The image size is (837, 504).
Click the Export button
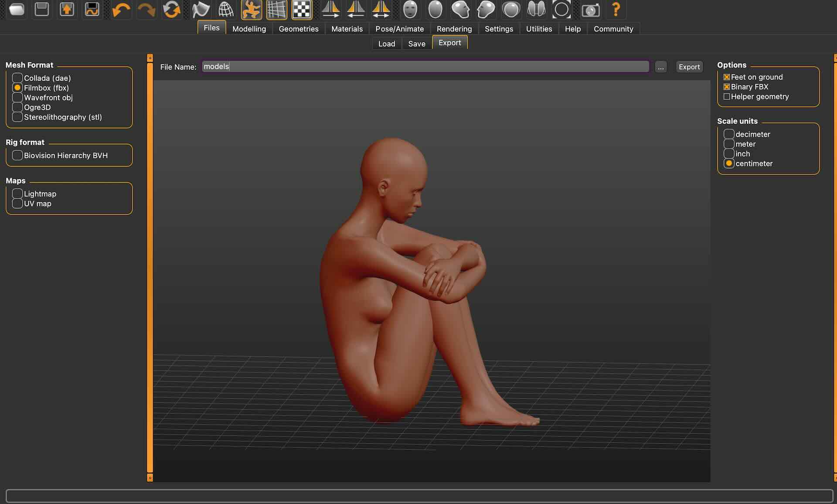click(689, 67)
